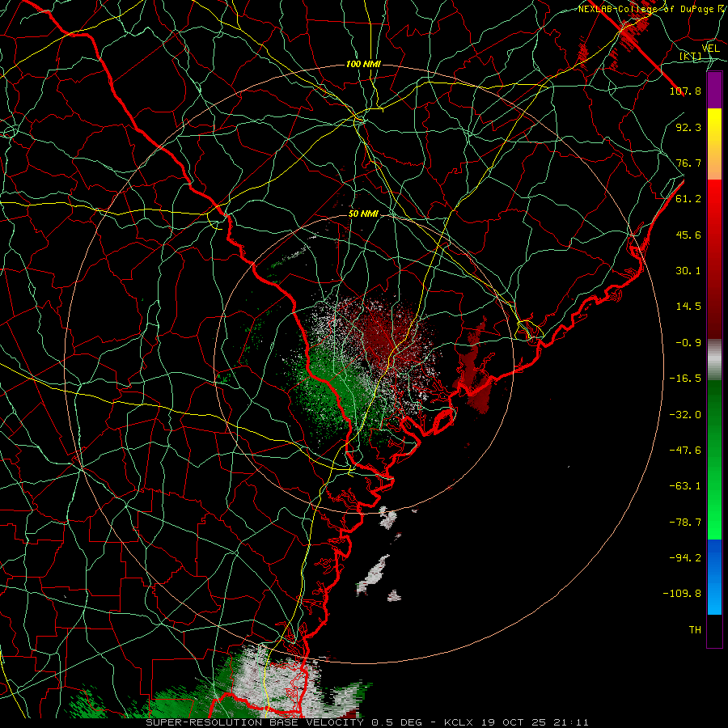
Task: Click the purple segment of the velocity color bar
Action: point(714,91)
